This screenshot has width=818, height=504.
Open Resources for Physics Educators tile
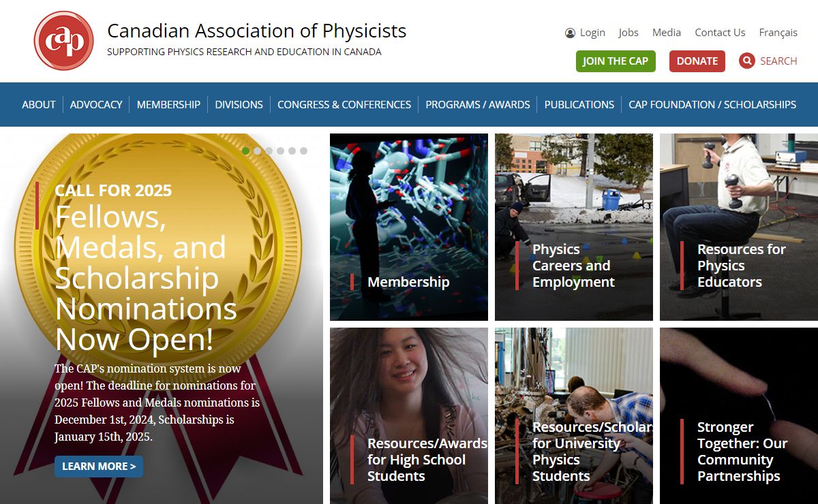point(739,227)
